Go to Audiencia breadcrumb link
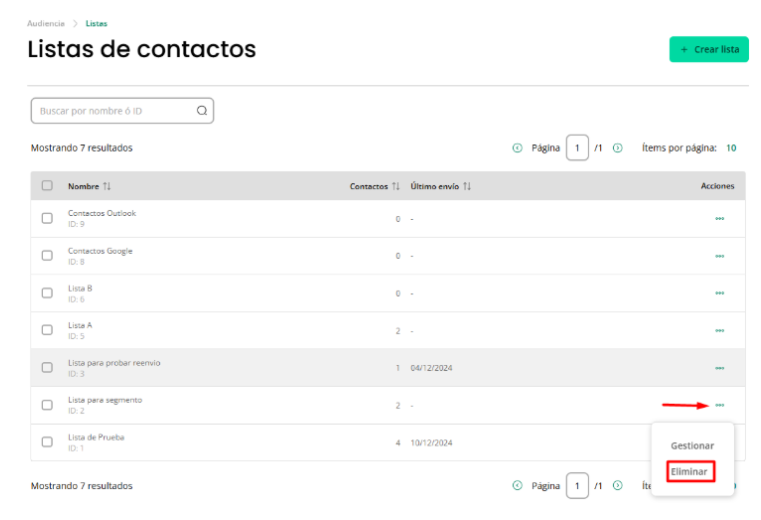 coord(46,23)
